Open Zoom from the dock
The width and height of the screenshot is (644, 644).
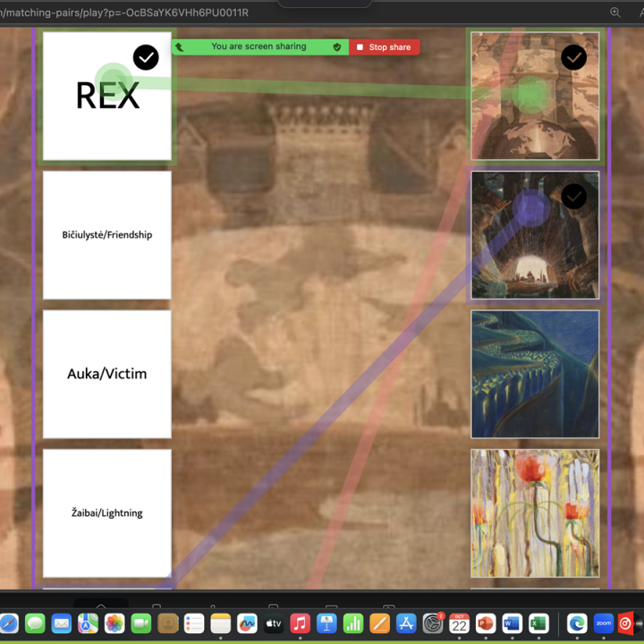(x=604, y=623)
